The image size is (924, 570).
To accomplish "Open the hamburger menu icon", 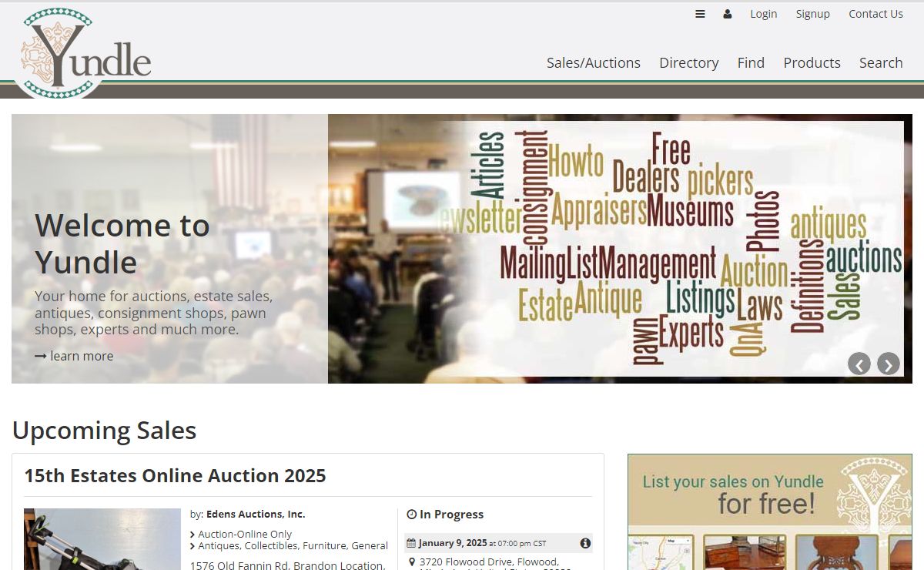I will pyautogui.click(x=700, y=14).
